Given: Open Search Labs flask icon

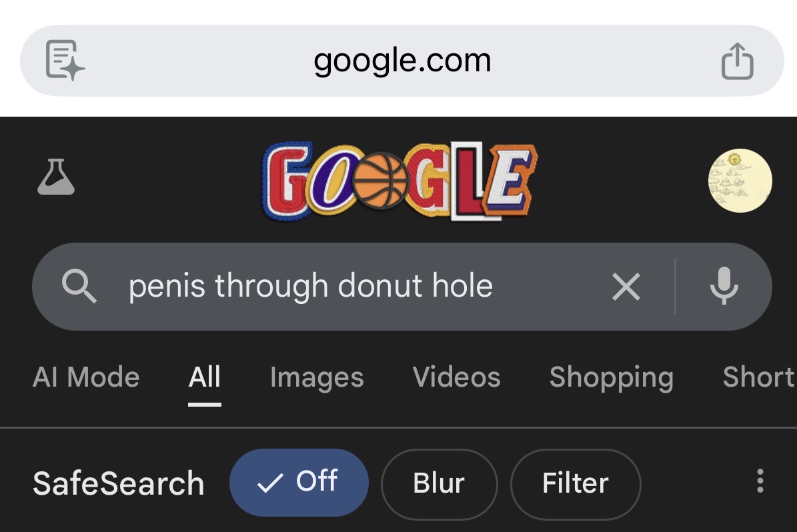Looking at the screenshot, I should 56,177.
